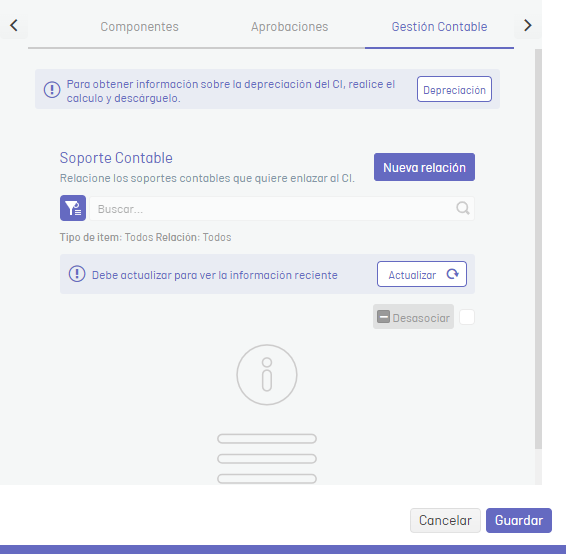
Task: Click the refresh arrow icon in Actualizar
Action: pos(452,274)
